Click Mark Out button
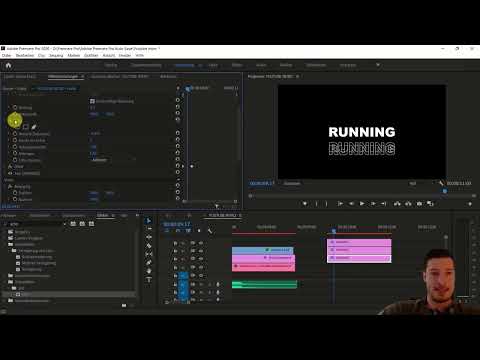This screenshot has height=360, width=480. 327,204
